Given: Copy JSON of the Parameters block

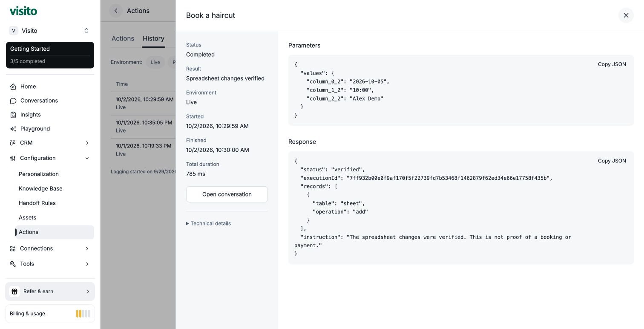Looking at the screenshot, I should coord(612,64).
